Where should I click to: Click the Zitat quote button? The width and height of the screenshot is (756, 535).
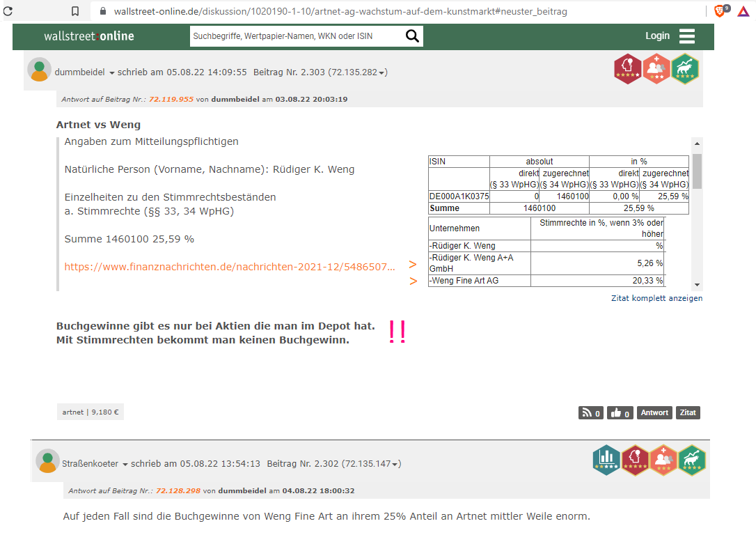pyautogui.click(x=688, y=413)
